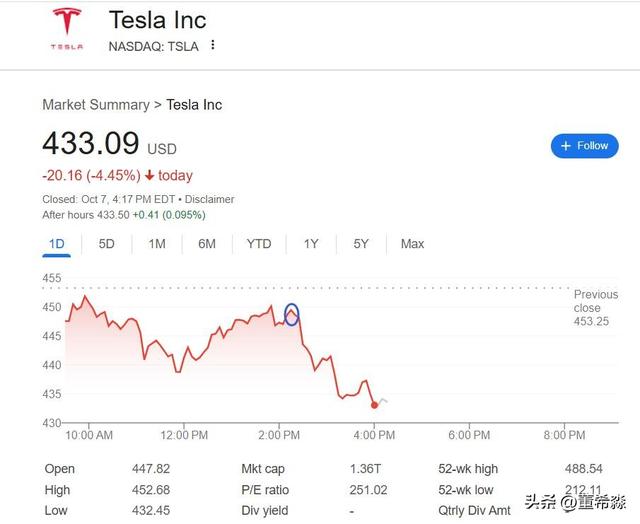Click the Tesla logo icon
640x524 pixels.
(68, 28)
